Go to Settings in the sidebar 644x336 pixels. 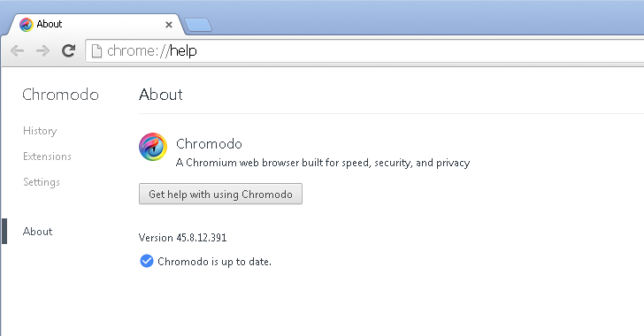click(x=42, y=182)
